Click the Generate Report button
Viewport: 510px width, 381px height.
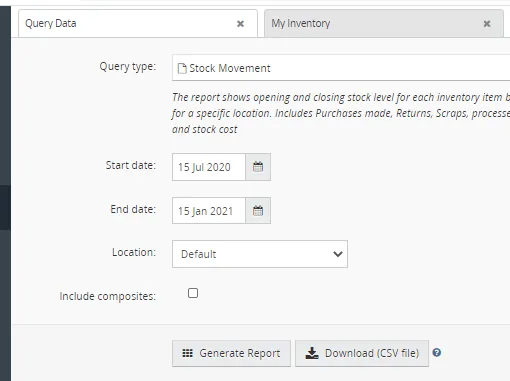[x=231, y=353]
